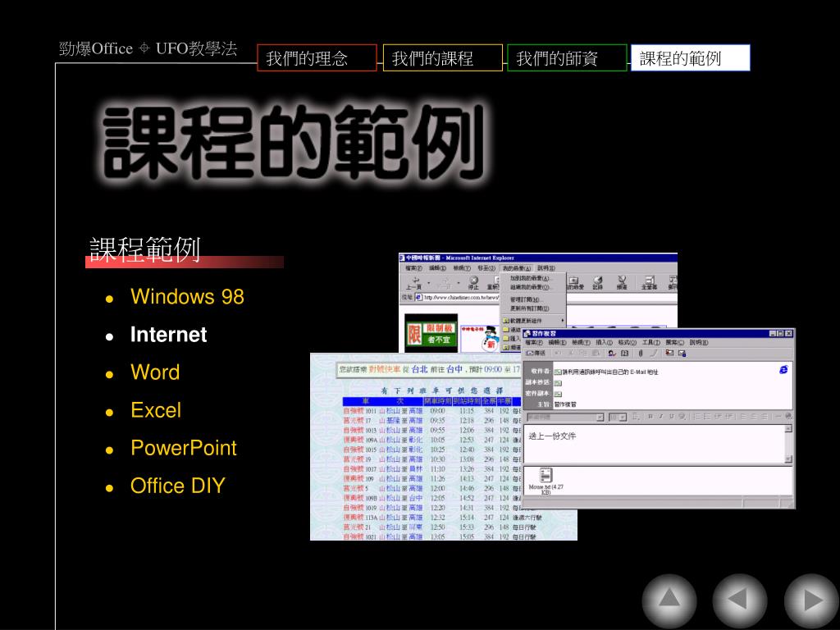Click the 課程範例 section heading
The width and height of the screenshot is (840, 630).
(x=144, y=249)
